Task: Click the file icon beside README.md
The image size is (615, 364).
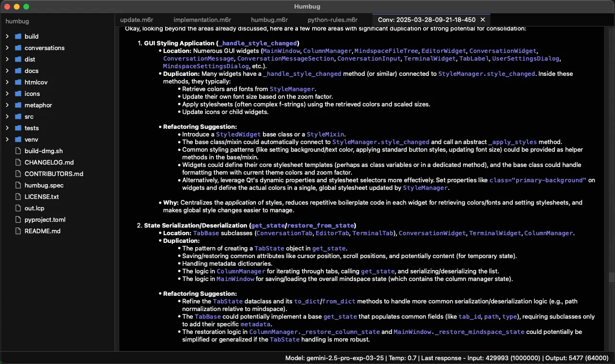Action: point(18,231)
